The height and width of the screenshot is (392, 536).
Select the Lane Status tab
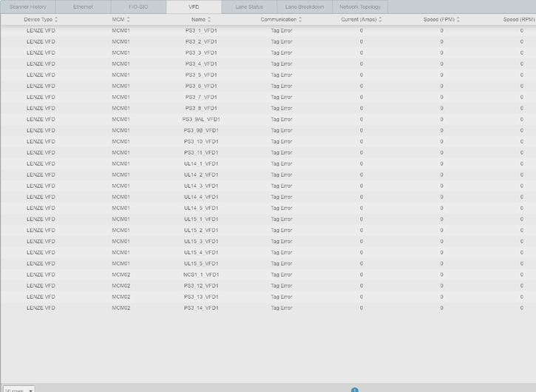pyautogui.click(x=249, y=7)
